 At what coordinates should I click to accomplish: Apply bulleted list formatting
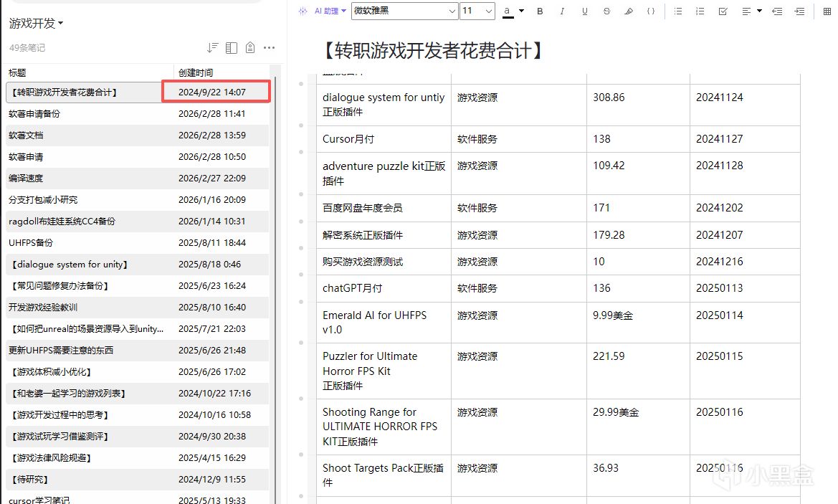coord(678,11)
